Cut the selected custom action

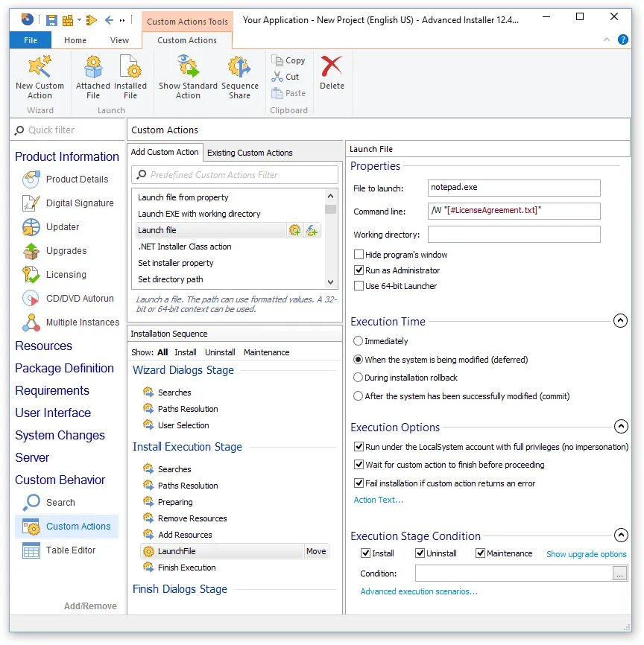click(285, 77)
